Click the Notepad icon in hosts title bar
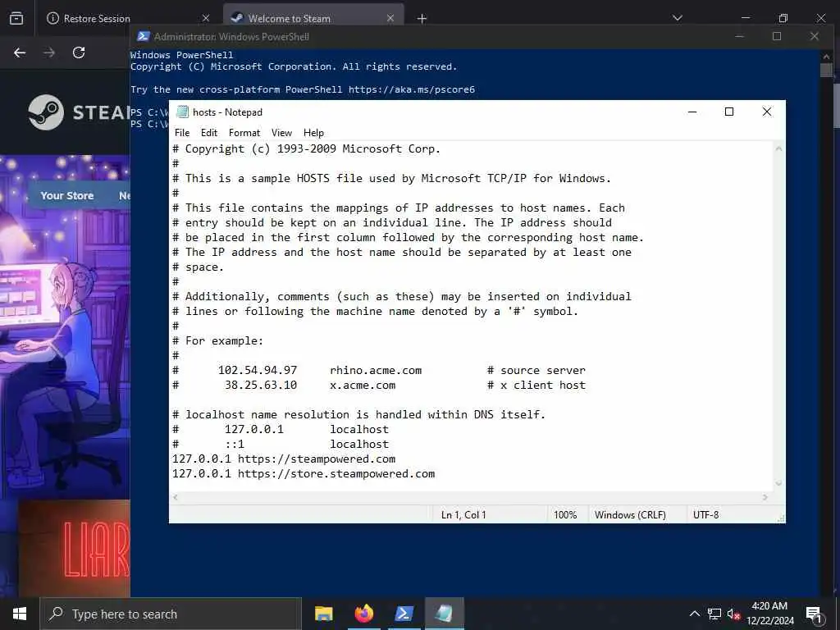Image resolution: width=840 pixels, height=630 pixels. [183, 112]
